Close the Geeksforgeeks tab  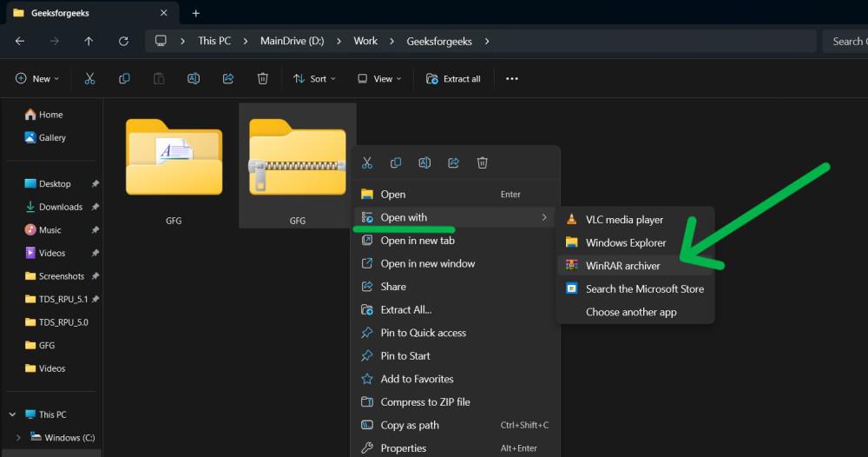pyautogui.click(x=164, y=13)
